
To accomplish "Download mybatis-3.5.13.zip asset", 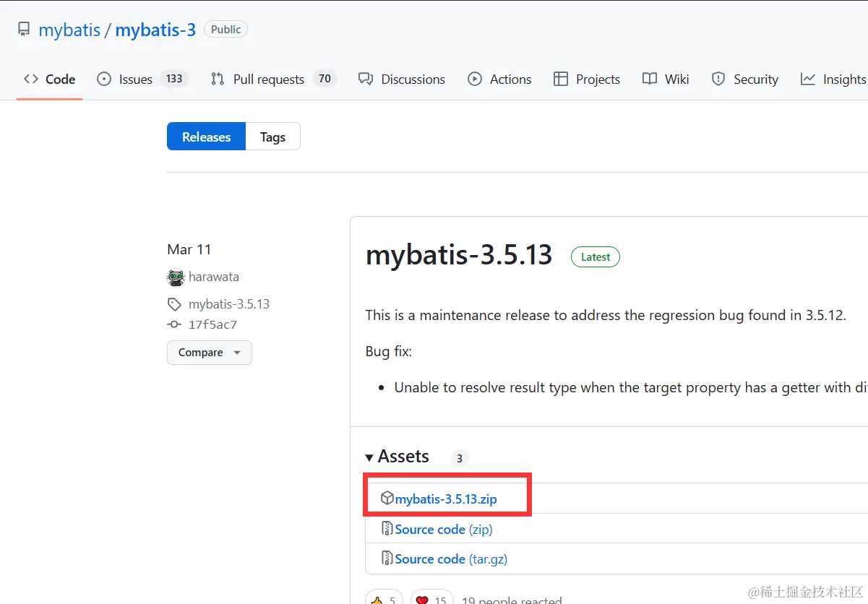I will pyautogui.click(x=446, y=499).
